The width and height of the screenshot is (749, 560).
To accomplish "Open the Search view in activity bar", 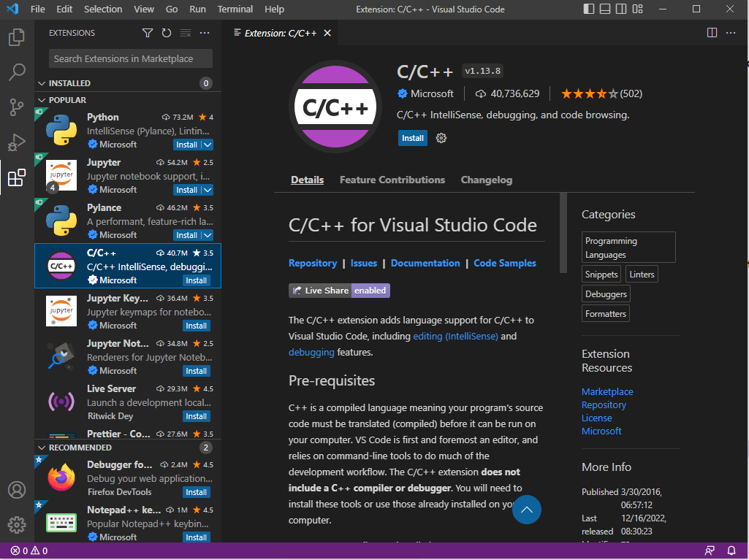I will click(x=17, y=72).
